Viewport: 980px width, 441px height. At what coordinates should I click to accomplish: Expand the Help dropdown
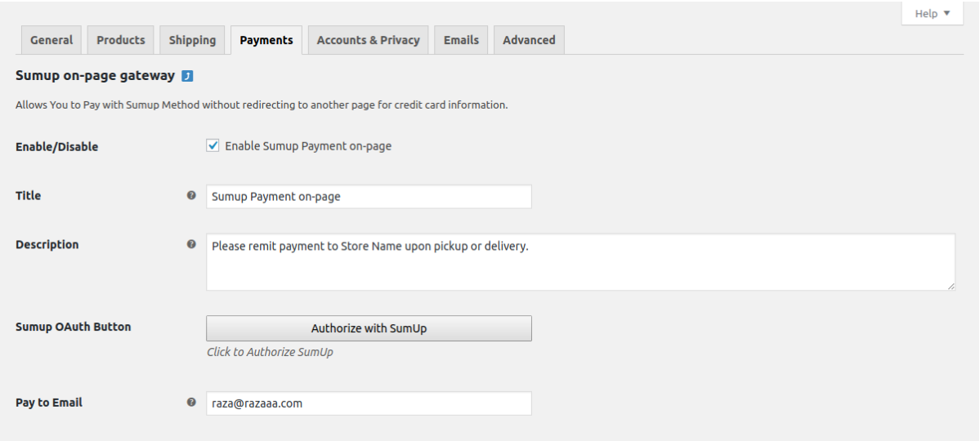pos(933,13)
